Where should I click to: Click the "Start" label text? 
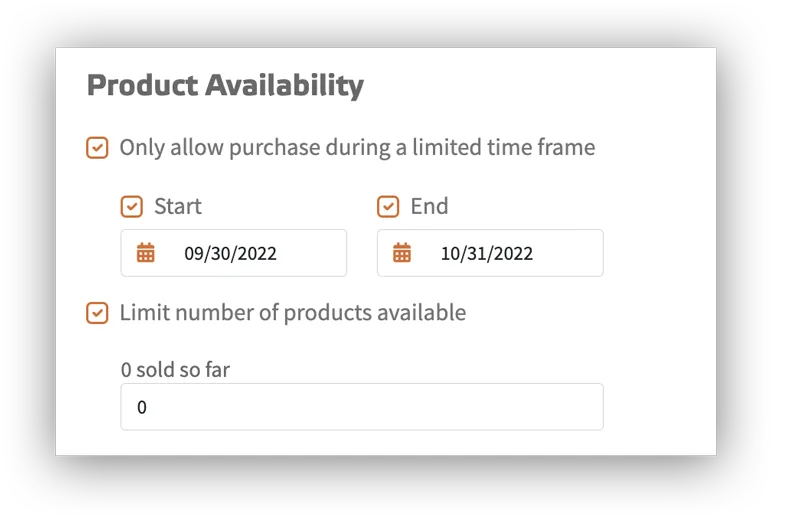pos(177,207)
